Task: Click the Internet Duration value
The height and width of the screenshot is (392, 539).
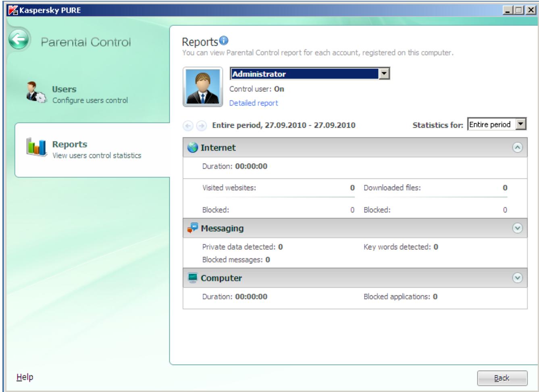Action: (251, 166)
